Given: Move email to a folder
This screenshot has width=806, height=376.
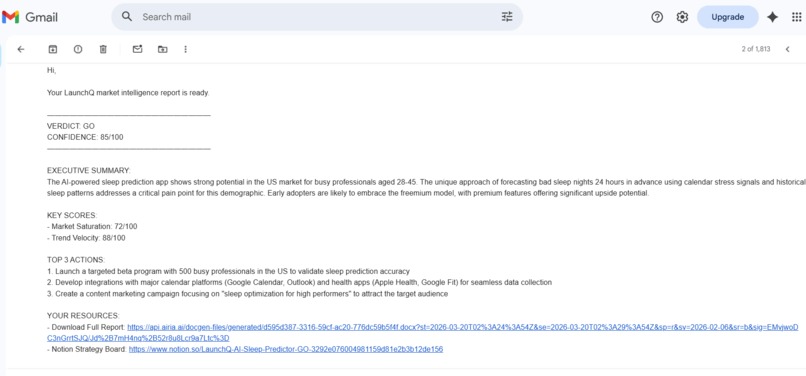Looking at the screenshot, I should [x=162, y=49].
